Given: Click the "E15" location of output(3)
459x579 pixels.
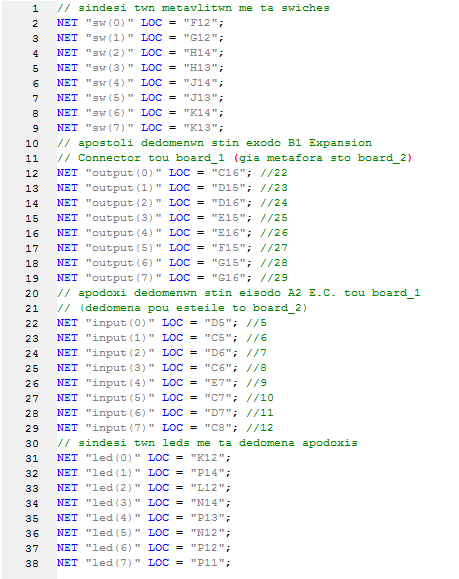Looking at the screenshot, I should [228, 218].
